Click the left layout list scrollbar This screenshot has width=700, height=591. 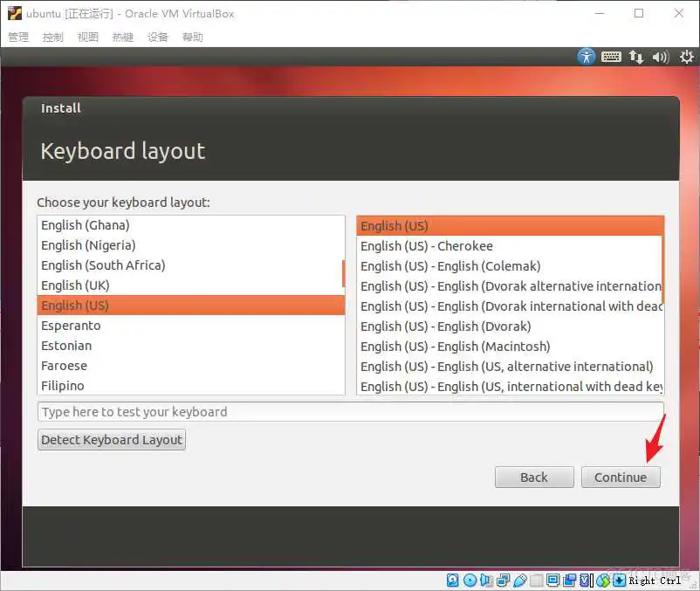pos(342,275)
